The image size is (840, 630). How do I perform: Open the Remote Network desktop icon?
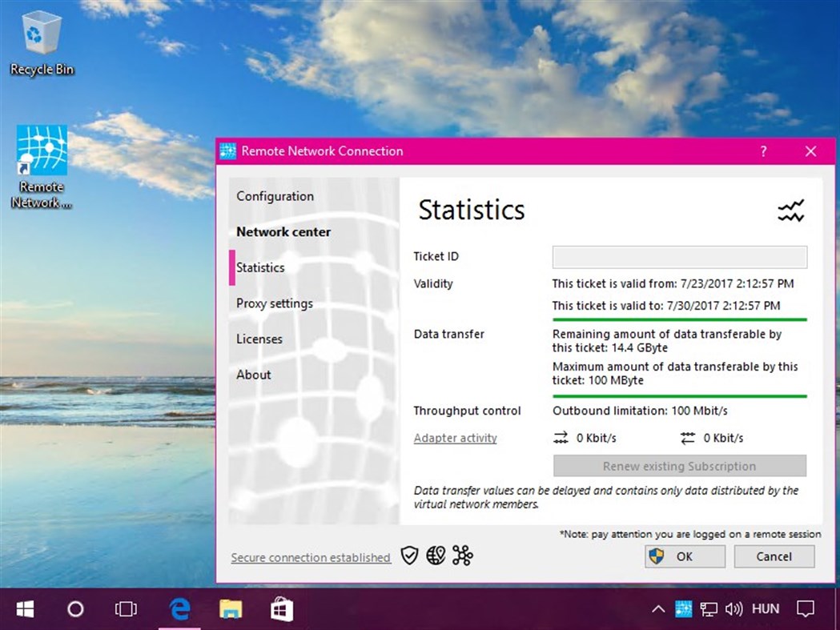click(41, 152)
